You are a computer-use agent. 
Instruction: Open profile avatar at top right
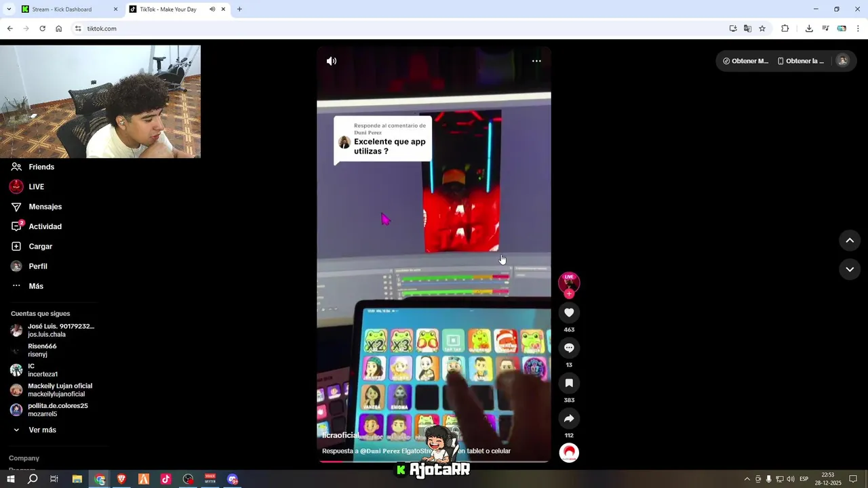[x=843, y=60]
